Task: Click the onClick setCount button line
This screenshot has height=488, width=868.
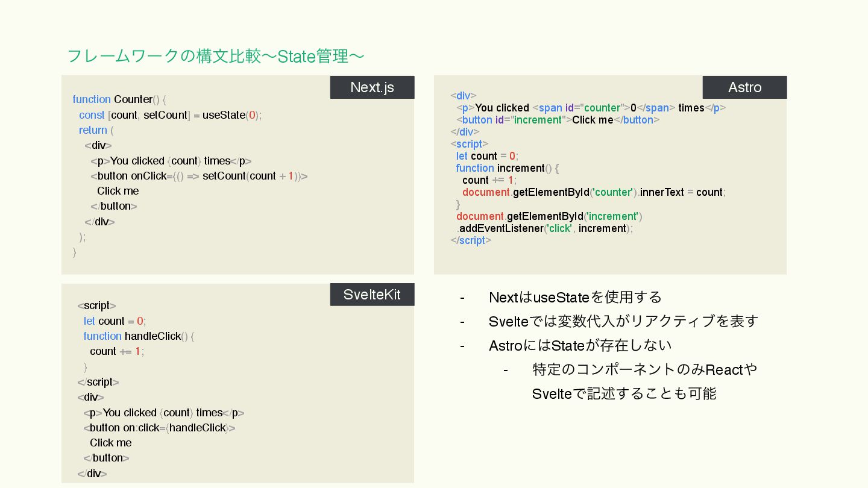Action: 200,176
